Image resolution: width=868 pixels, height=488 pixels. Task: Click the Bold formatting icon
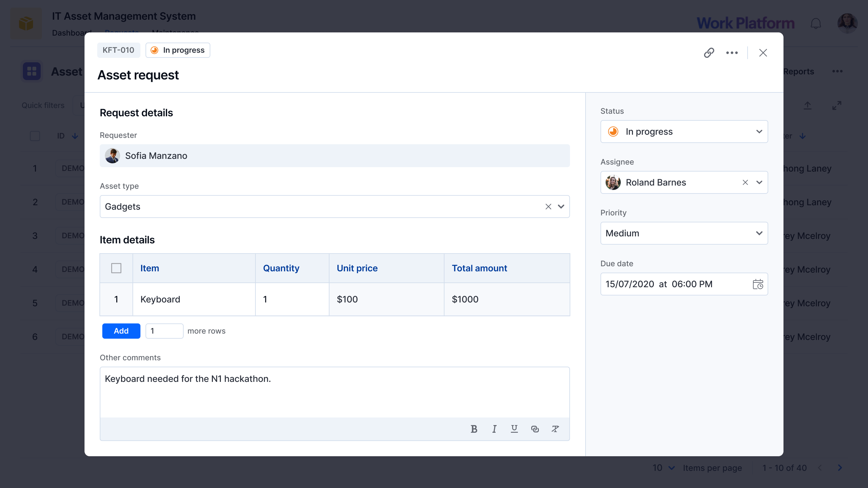(474, 429)
